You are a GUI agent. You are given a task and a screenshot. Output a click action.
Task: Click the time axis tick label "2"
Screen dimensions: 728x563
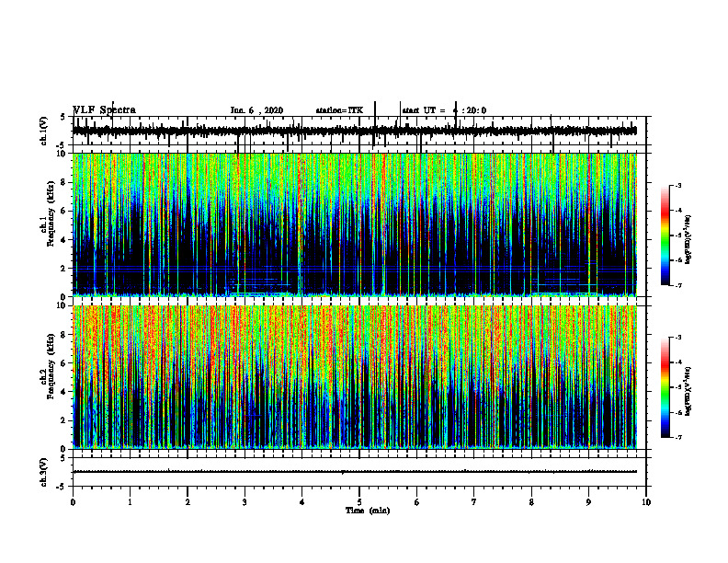click(188, 502)
